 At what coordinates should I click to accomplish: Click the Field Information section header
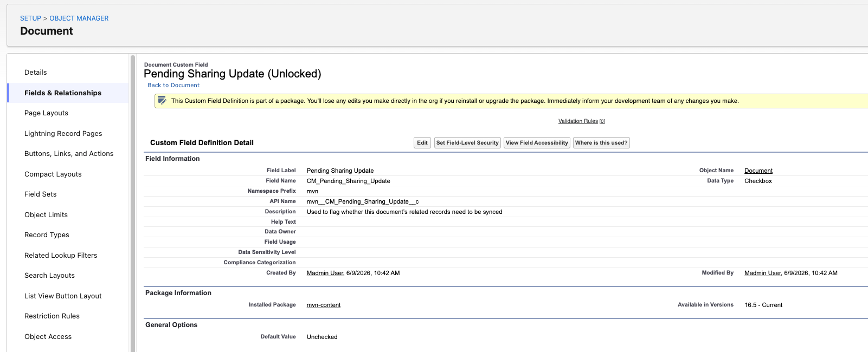172,159
